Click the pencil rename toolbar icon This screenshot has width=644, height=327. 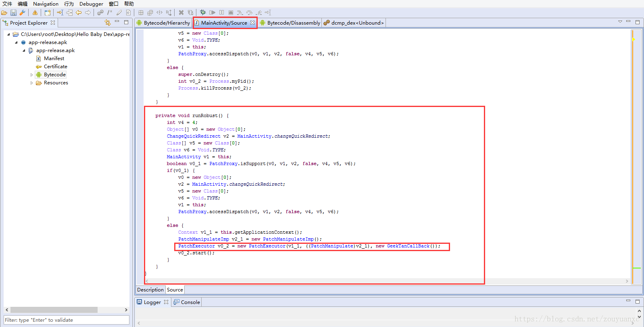click(119, 13)
